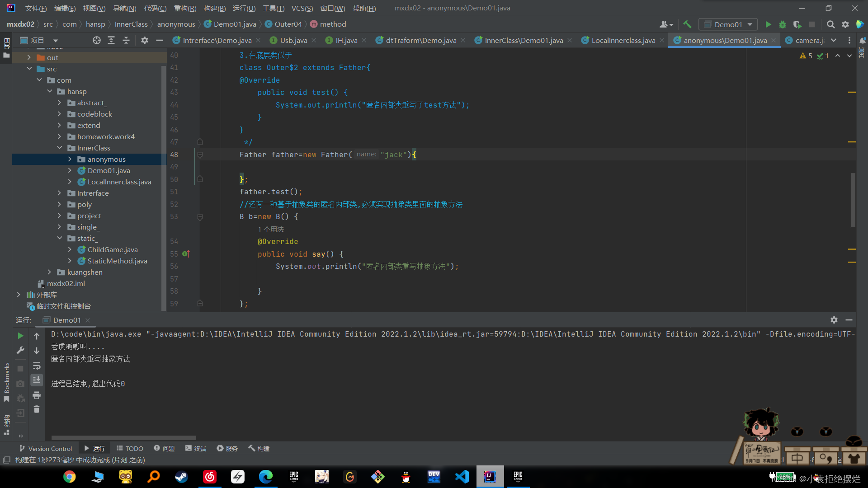Open the VCS(S) menu
The width and height of the screenshot is (868, 488).
[302, 8]
